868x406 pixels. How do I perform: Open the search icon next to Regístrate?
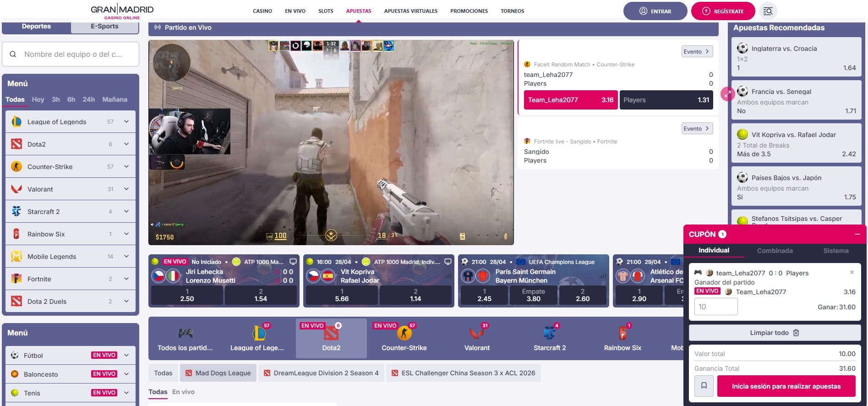point(768,11)
